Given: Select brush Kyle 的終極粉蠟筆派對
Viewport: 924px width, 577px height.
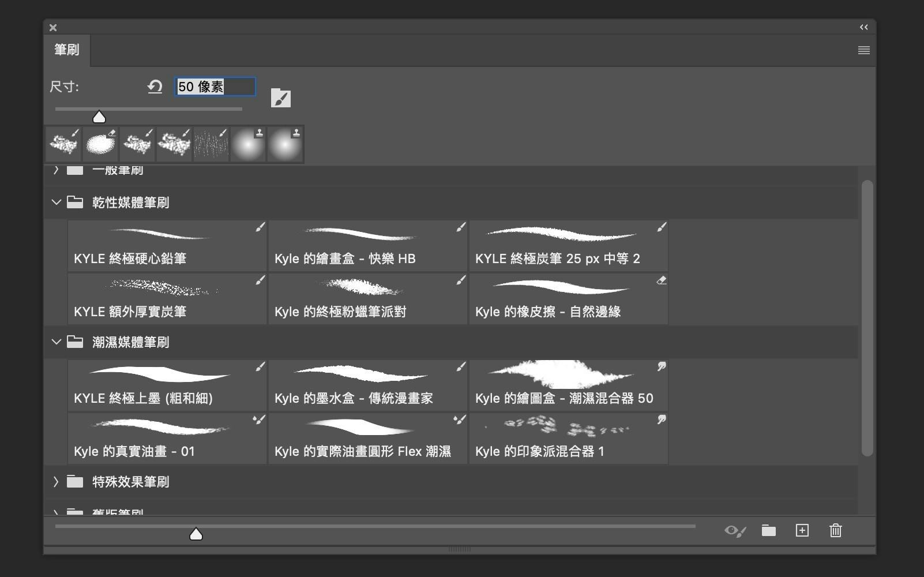Looking at the screenshot, I should [x=368, y=299].
